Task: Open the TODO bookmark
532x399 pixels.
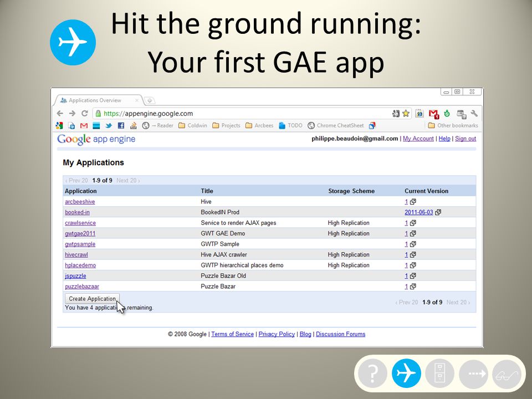Action: point(290,126)
